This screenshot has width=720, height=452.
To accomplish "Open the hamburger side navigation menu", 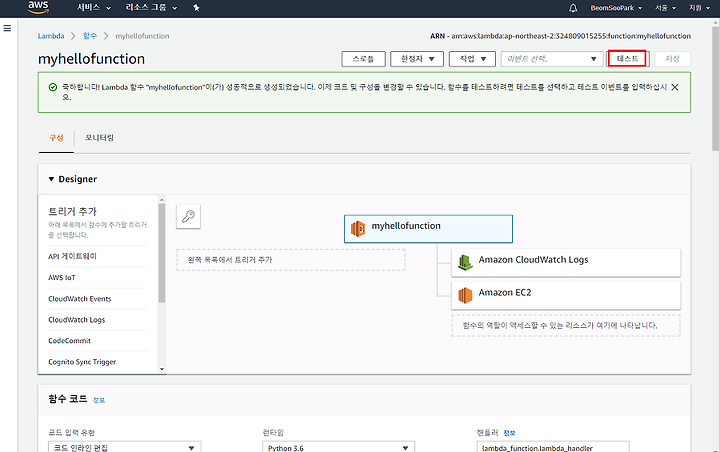I will click(7, 28).
